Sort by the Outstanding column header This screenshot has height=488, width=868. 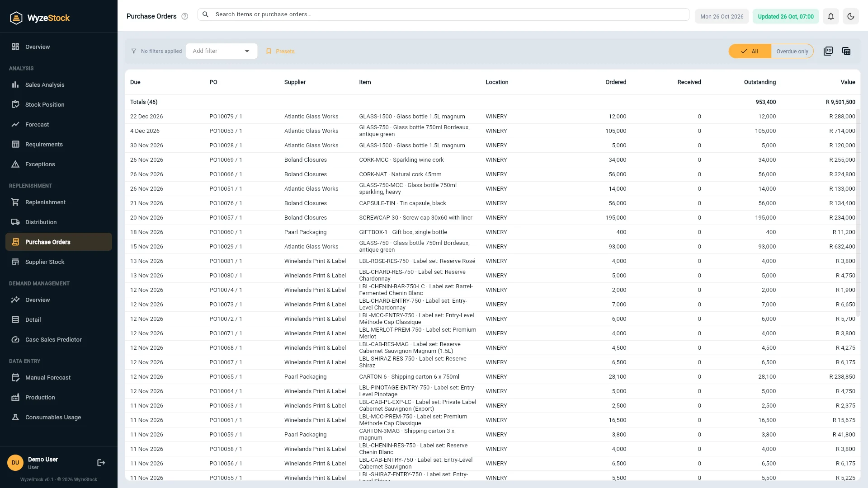pyautogui.click(x=760, y=82)
